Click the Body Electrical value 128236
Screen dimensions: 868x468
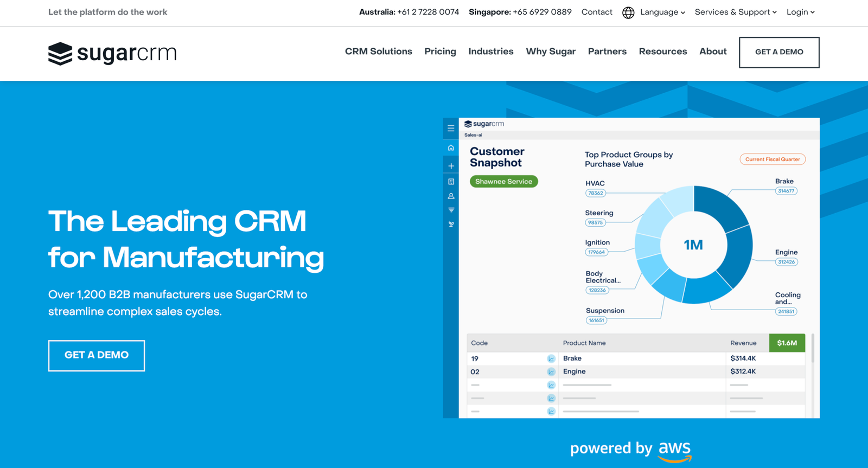[597, 290]
